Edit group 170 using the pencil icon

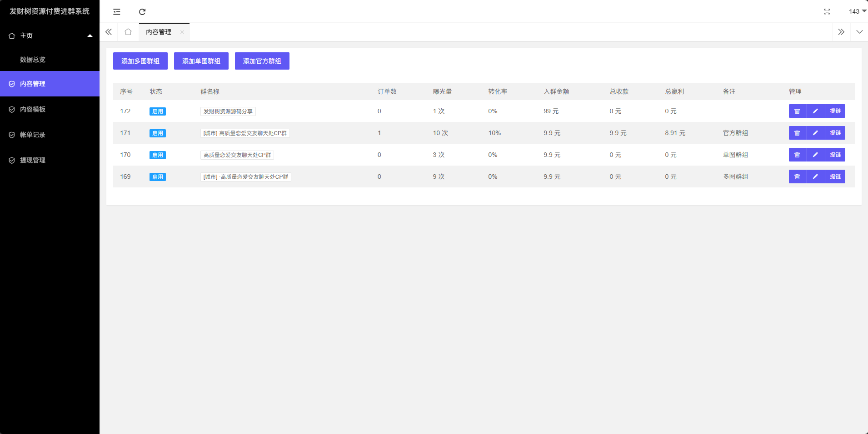pos(815,155)
